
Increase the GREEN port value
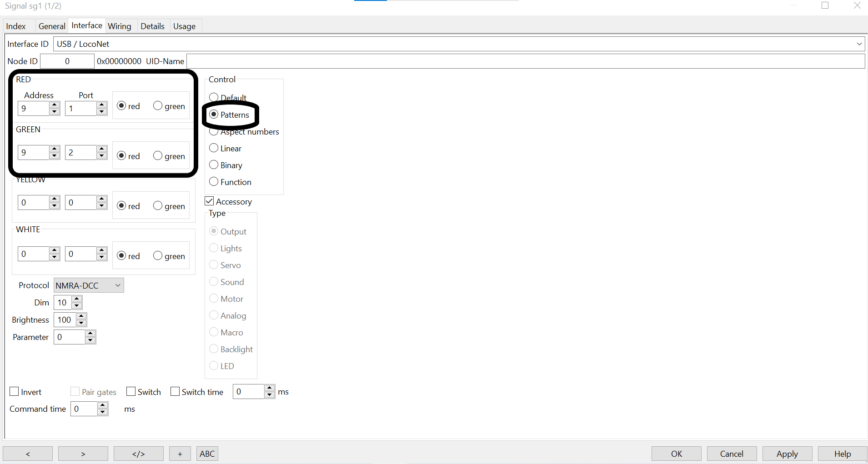[102, 149]
